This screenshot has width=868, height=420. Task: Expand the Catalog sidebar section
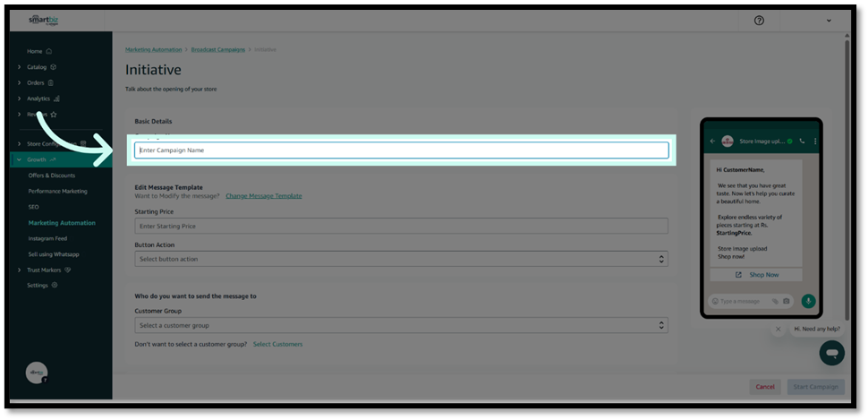pos(20,67)
